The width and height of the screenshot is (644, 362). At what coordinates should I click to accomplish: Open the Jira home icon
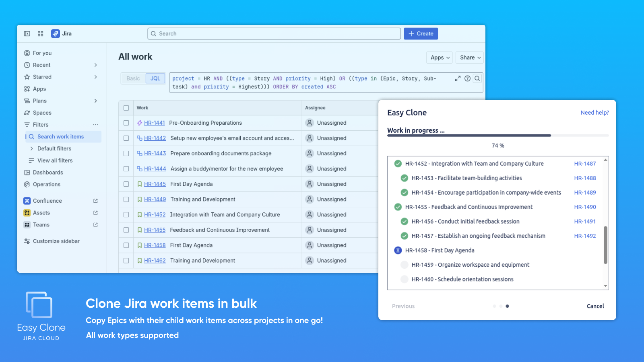(x=54, y=34)
